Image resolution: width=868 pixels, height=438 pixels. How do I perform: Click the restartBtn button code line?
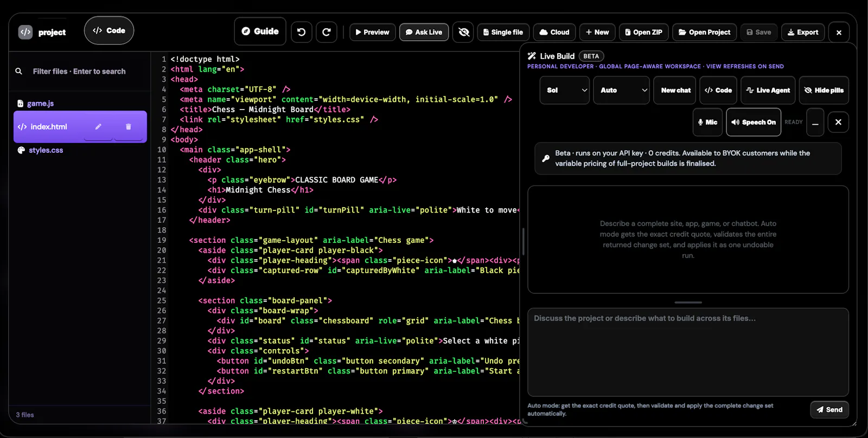click(368, 371)
